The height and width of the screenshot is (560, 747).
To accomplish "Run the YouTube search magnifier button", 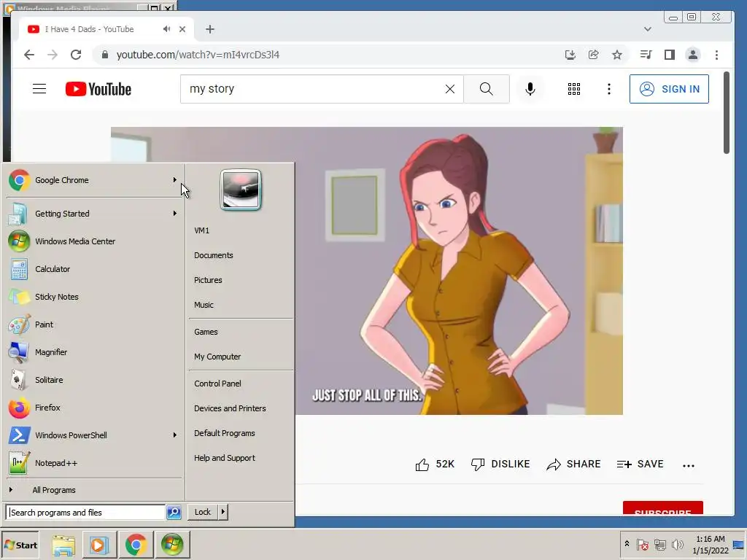I will pos(487,89).
